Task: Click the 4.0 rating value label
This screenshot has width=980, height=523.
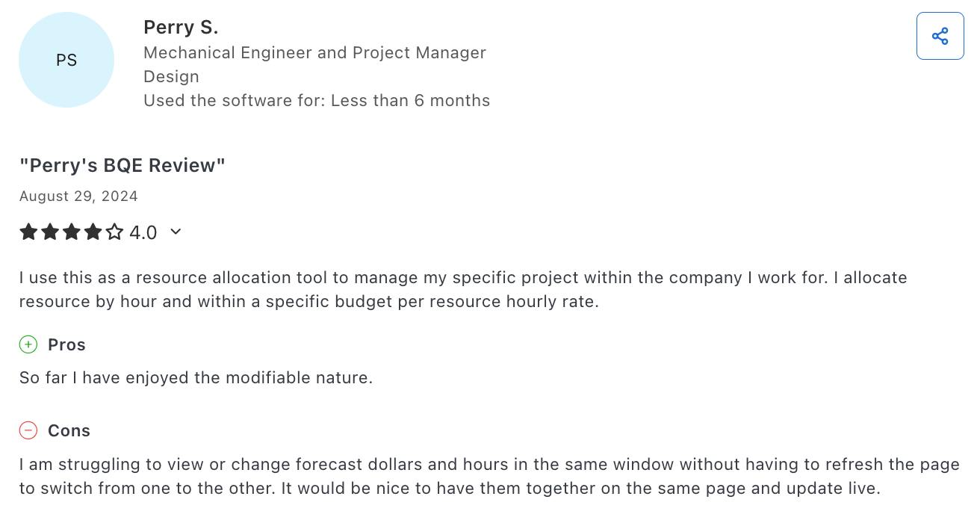Action: click(x=143, y=232)
